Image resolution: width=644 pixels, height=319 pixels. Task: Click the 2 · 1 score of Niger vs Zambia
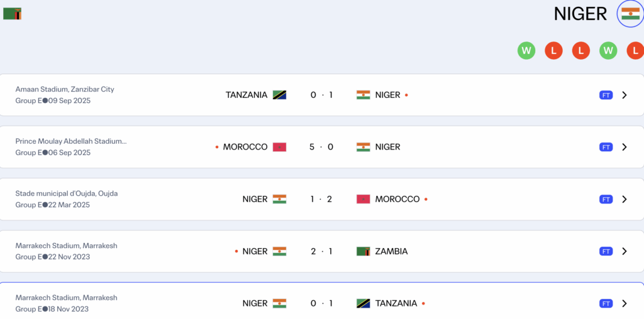point(321,251)
